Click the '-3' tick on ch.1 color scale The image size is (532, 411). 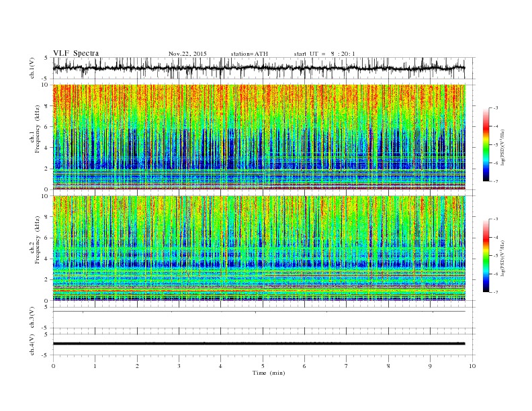(495, 108)
